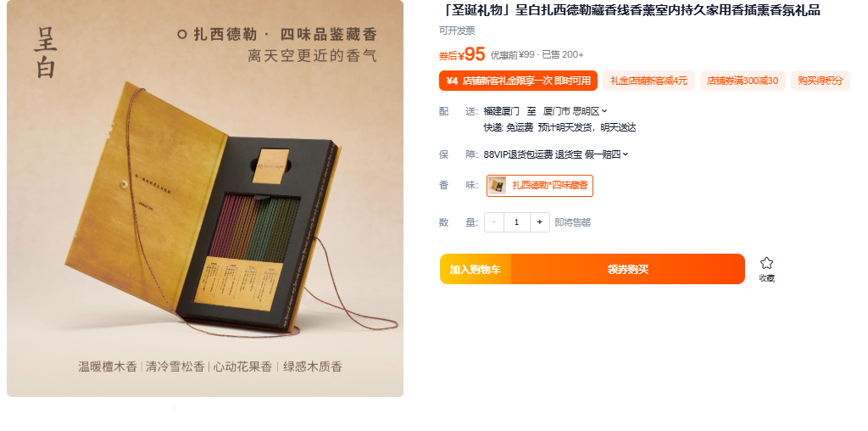Click the plus button to increase quantity
The image size is (868, 431).
(x=540, y=222)
